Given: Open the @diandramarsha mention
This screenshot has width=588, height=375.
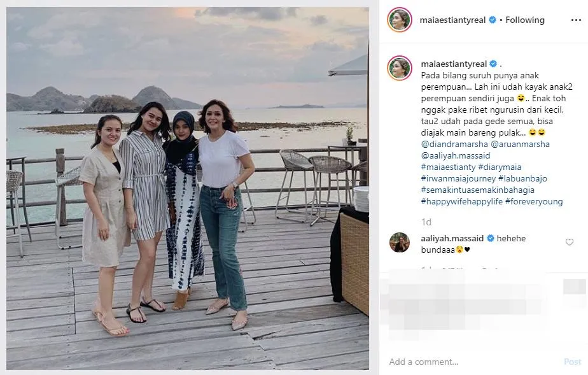Looking at the screenshot, I should click(x=454, y=144).
